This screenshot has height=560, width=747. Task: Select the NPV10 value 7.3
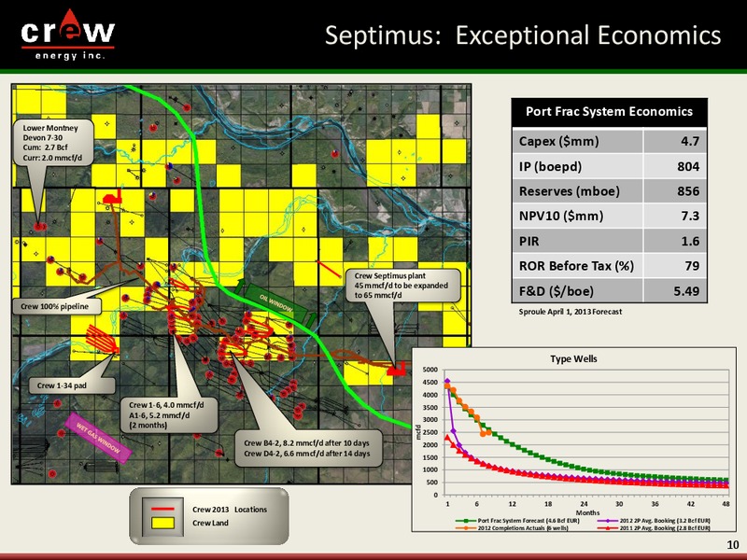(690, 217)
